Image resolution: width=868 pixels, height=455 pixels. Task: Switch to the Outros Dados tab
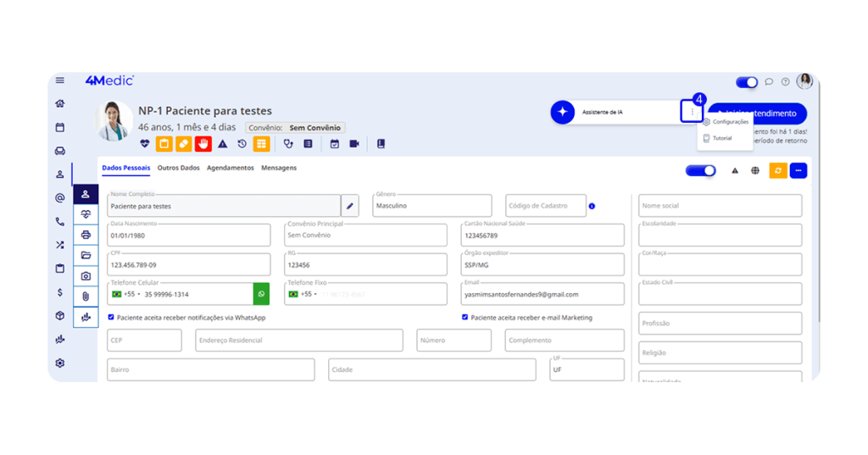179,168
